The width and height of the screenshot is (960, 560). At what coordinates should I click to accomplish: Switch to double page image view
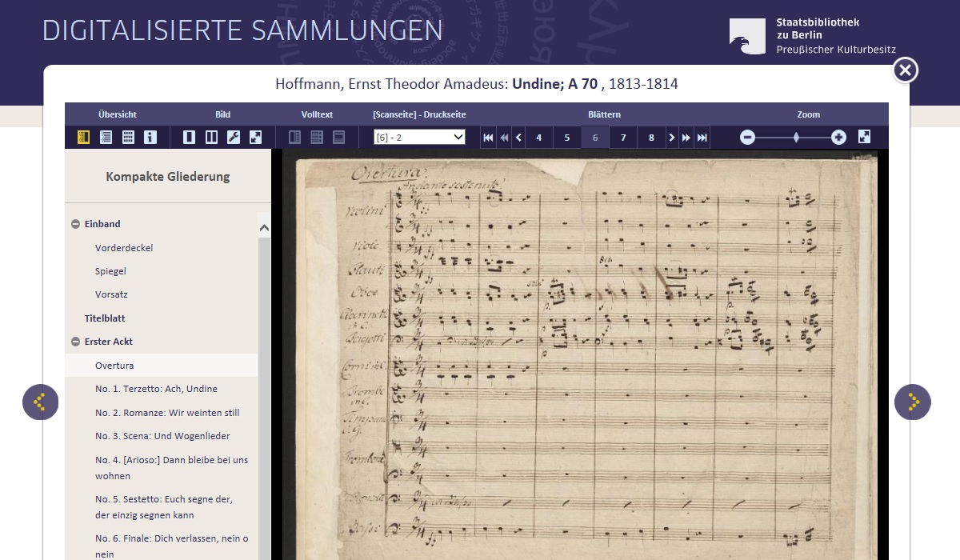click(x=211, y=137)
